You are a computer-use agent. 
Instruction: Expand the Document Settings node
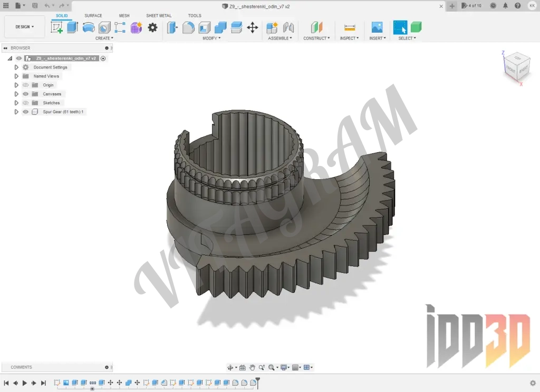(x=16, y=67)
